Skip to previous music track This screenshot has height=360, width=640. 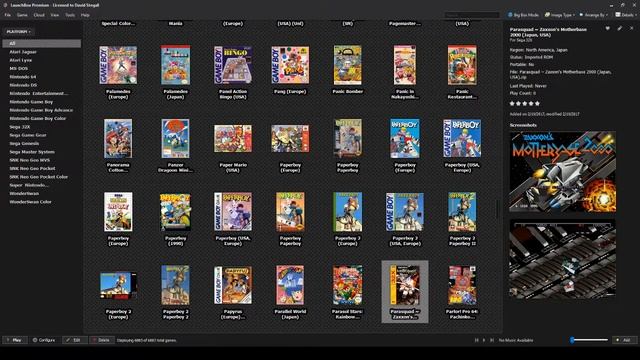476,340
